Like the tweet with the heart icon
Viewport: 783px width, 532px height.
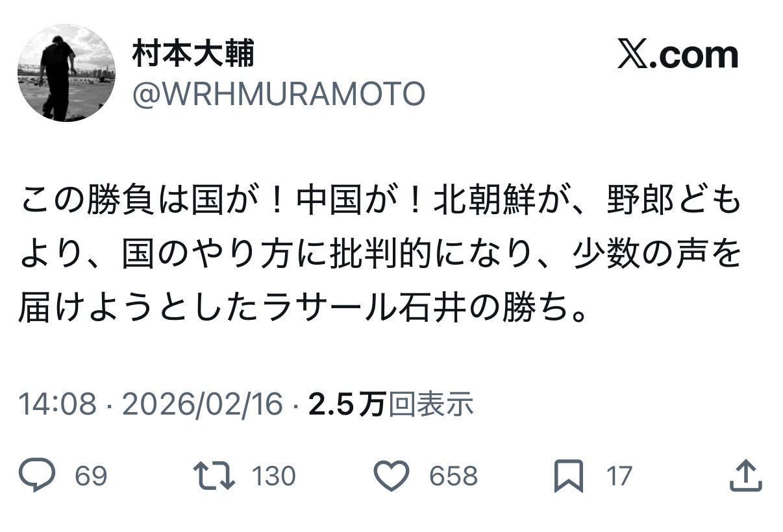393,476
